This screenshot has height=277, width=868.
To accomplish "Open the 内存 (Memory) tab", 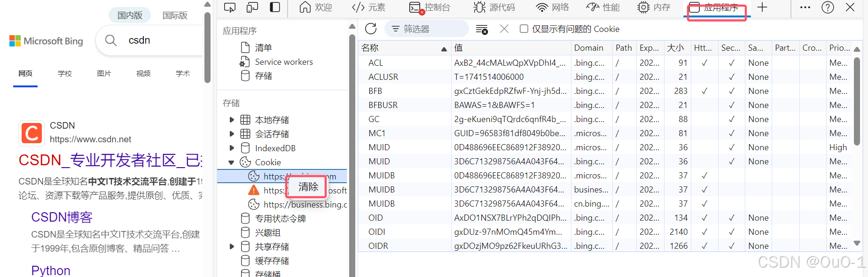I will tap(654, 8).
